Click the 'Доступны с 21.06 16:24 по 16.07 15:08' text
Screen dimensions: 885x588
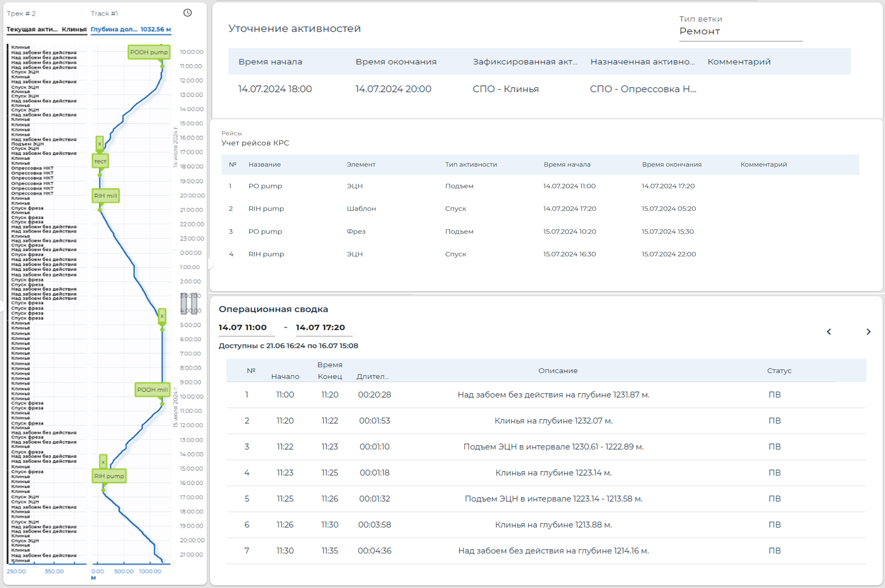point(288,346)
